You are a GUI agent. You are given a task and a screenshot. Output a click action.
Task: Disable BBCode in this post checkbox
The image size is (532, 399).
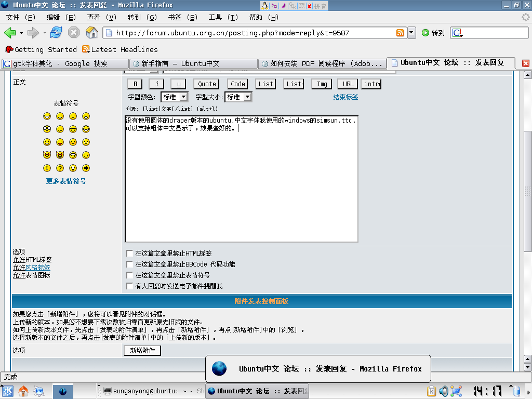click(x=129, y=264)
